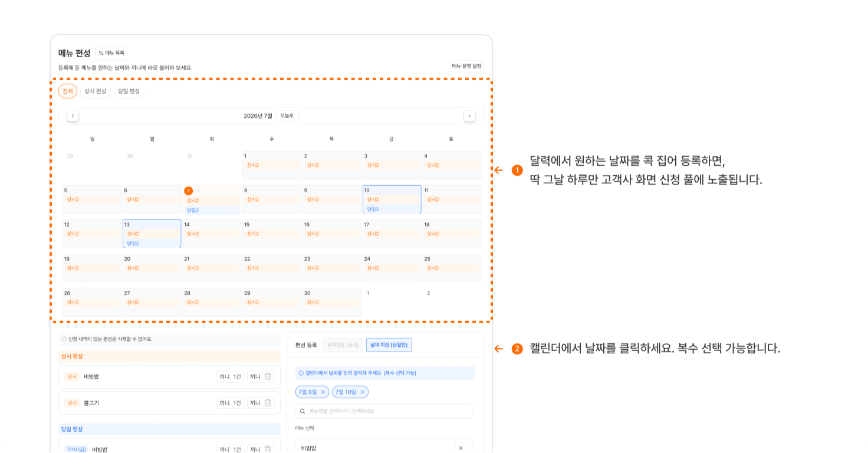The image size is (868, 453).
Task: Select July 19 in the calendar
Action: click(92, 268)
